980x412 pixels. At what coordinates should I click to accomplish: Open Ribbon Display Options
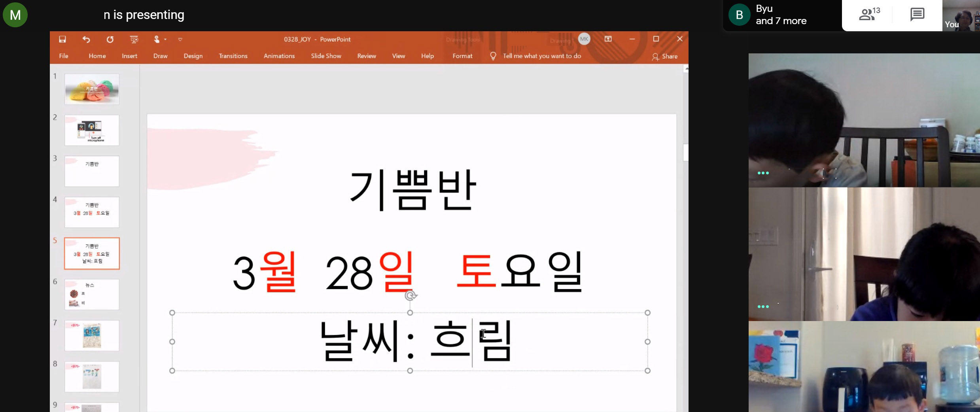608,39
